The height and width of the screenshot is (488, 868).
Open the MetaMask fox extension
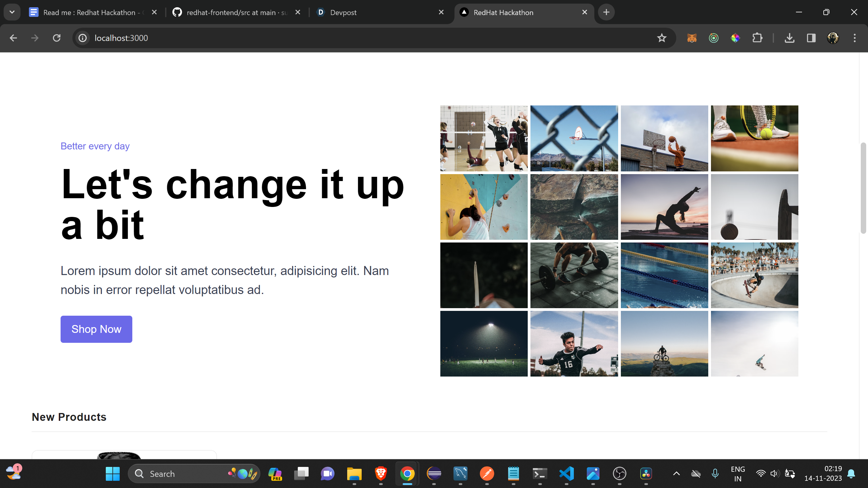pyautogui.click(x=692, y=38)
